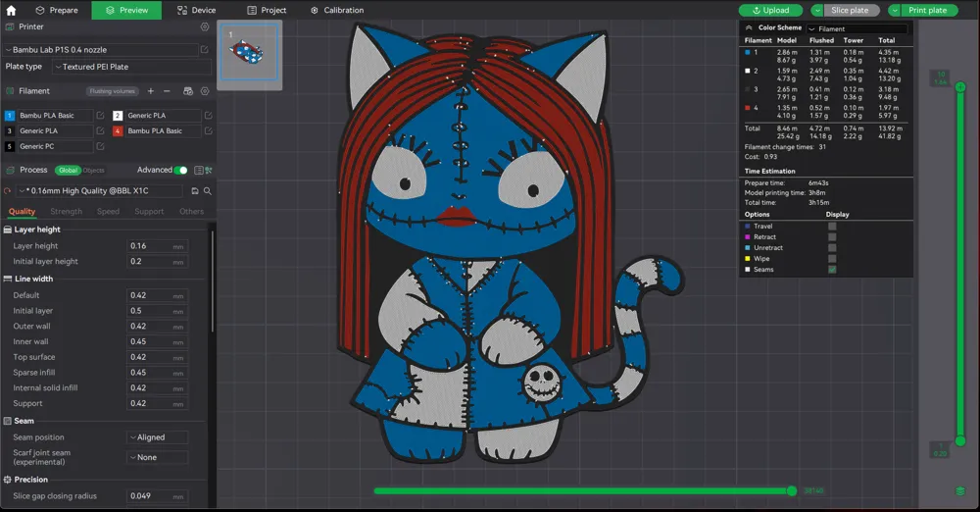Open the Color Scheme Filament dropdown
Viewport: 980px width, 512px height.
[857, 28]
